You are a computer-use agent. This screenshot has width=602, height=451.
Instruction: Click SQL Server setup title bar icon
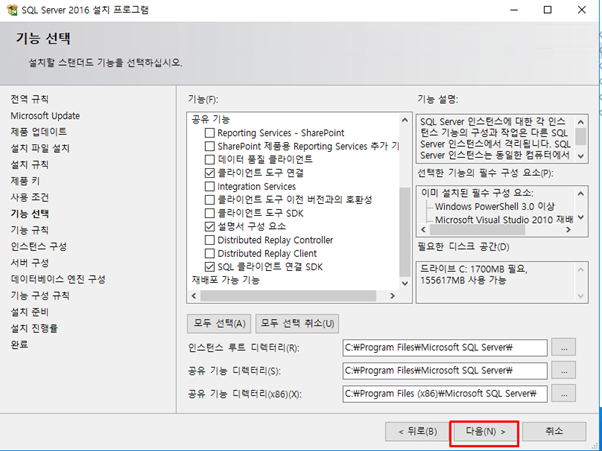[12, 10]
